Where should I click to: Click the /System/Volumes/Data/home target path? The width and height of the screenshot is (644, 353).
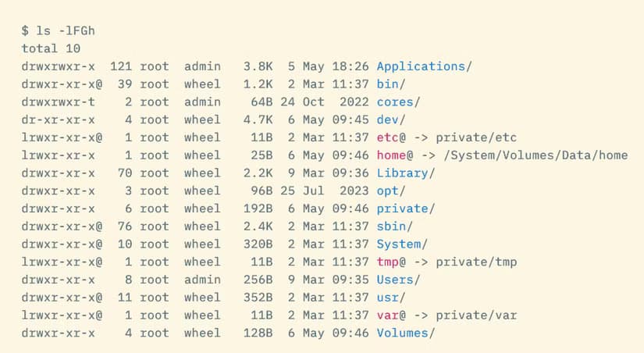click(x=535, y=155)
